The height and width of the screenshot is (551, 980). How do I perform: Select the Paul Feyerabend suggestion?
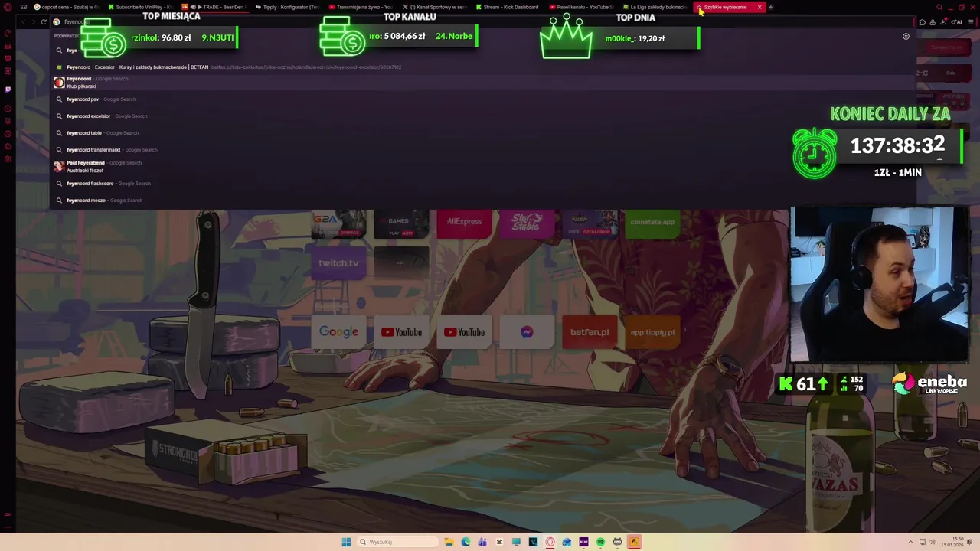pyautogui.click(x=482, y=167)
